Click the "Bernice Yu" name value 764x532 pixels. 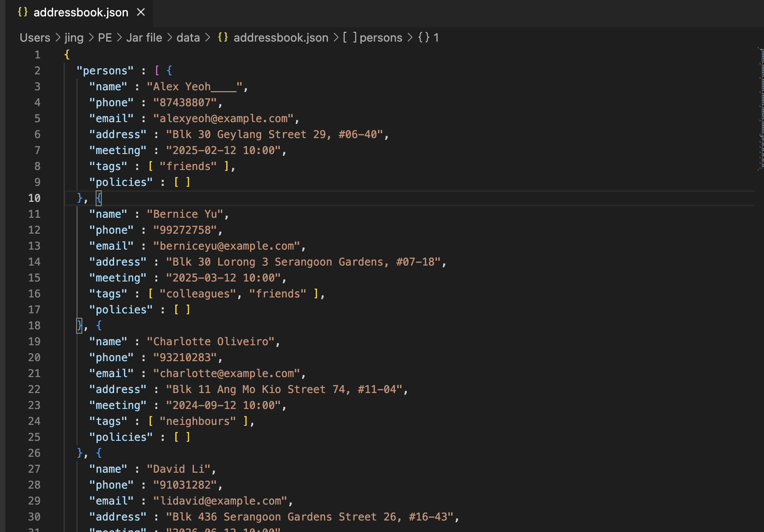pos(185,214)
